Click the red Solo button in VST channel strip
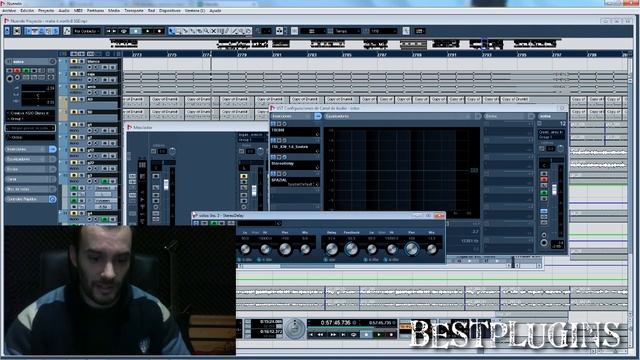The height and width of the screenshot is (360, 640). (x=544, y=180)
